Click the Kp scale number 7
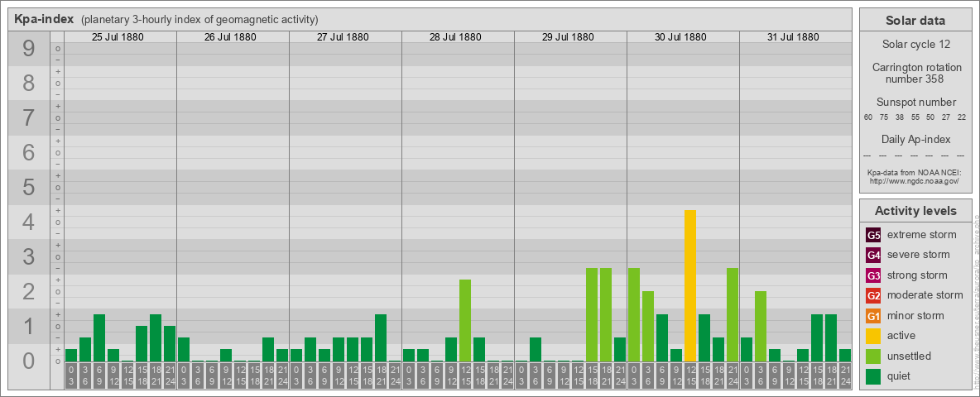The height and width of the screenshot is (397, 980). (x=29, y=118)
